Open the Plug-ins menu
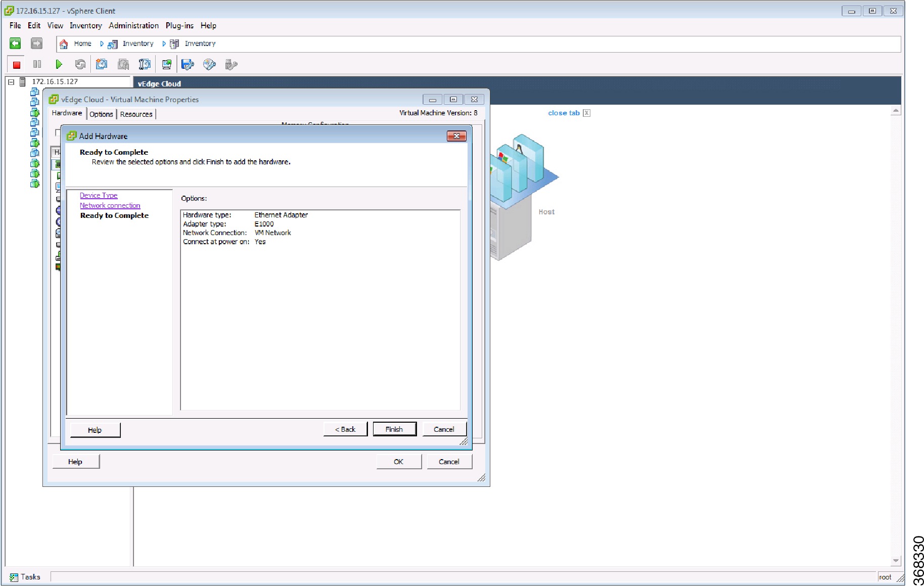The width and height of the screenshot is (924, 586). 179,25
